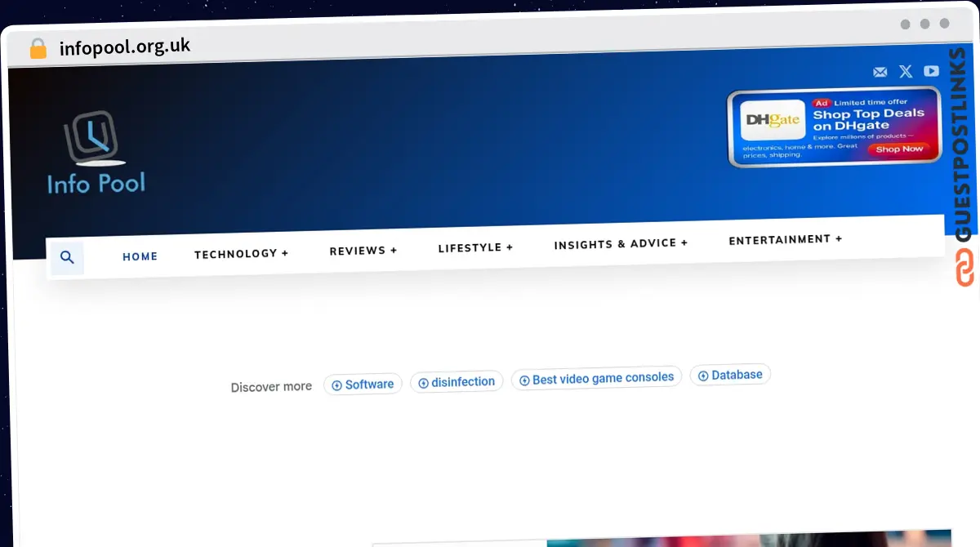Click the padlock icon in address bar
980x547 pixels.
point(38,49)
